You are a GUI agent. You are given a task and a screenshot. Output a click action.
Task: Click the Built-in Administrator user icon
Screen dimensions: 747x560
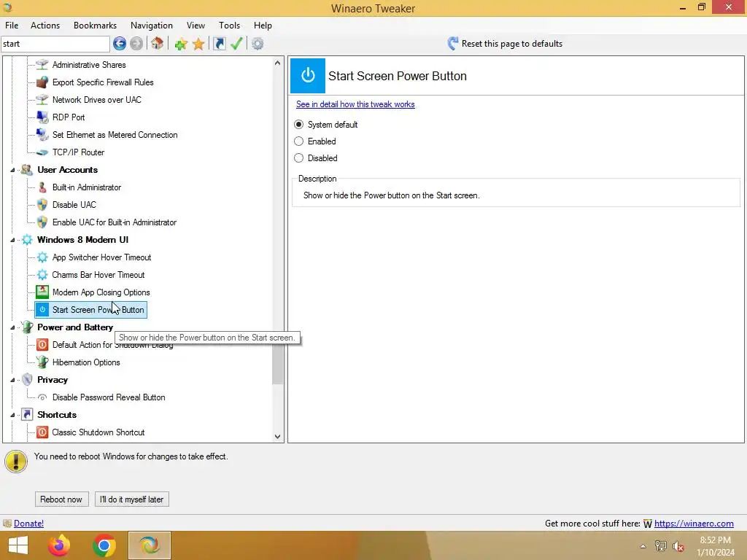(42, 187)
